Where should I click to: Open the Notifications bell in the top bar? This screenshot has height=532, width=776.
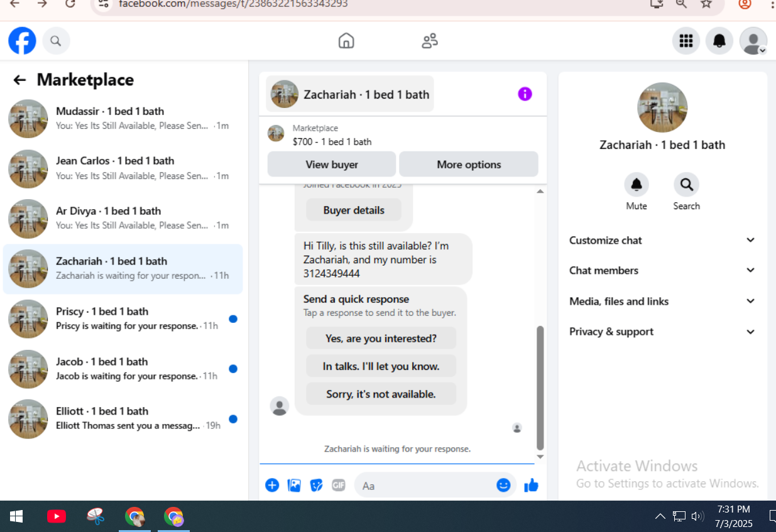coord(719,41)
